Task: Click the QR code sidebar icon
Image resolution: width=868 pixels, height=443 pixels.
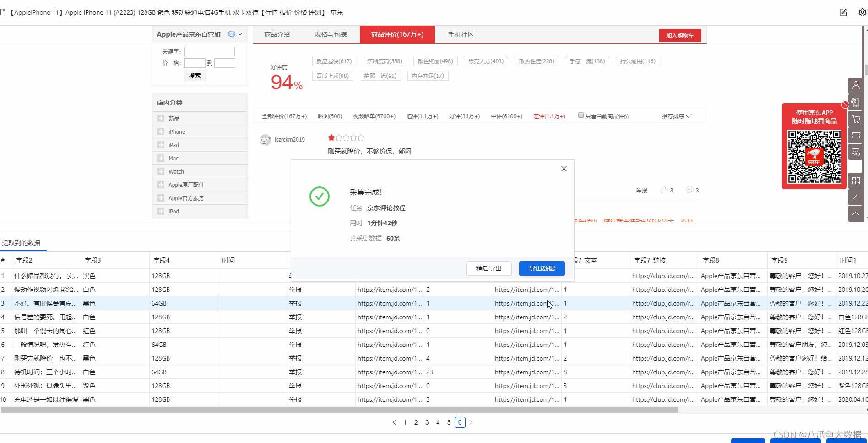Action: (x=856, y=181)
